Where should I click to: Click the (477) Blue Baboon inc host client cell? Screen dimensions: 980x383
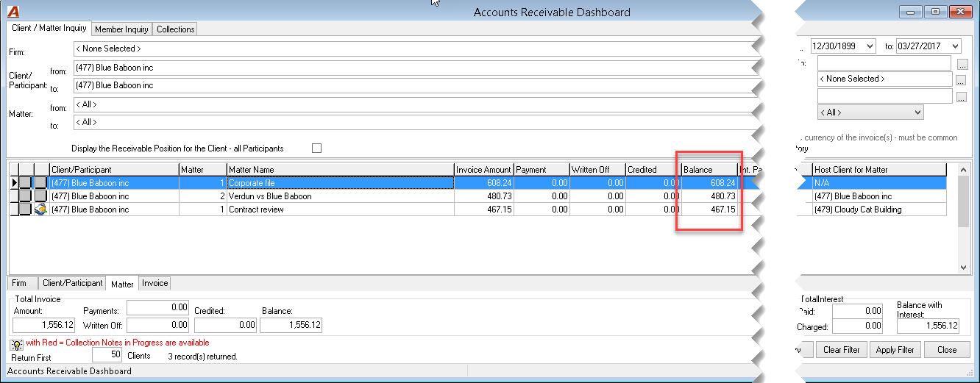coord(878,196)
